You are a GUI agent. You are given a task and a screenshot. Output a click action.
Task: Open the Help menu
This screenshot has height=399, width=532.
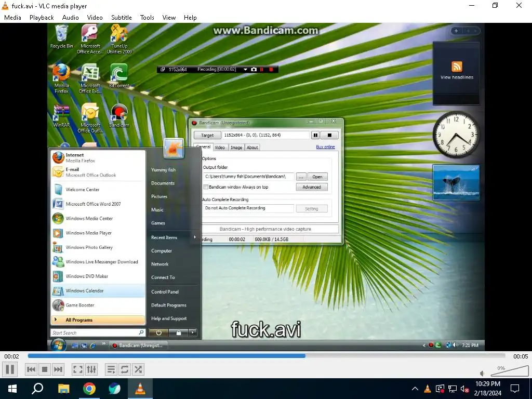190,18
